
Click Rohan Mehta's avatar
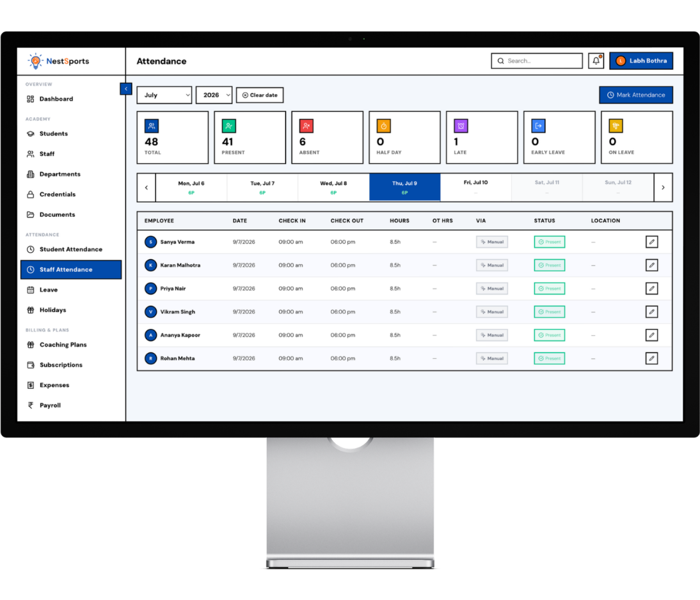(x=151, y=358)
